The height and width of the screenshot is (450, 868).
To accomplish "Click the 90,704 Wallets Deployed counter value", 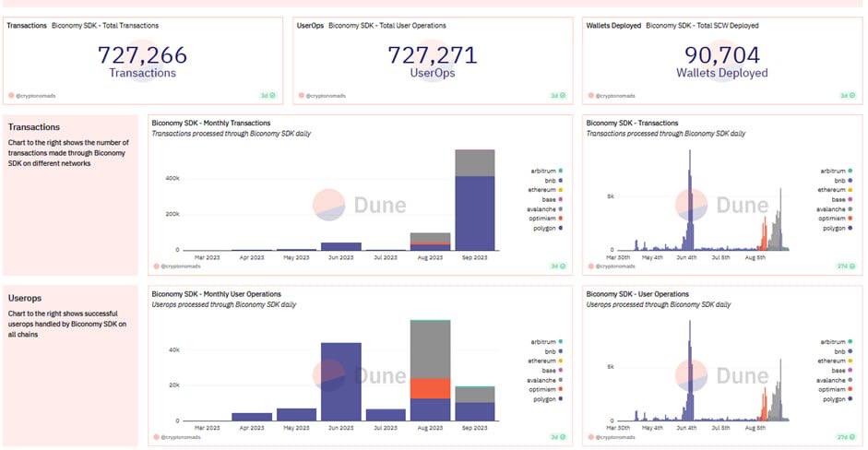I will pos(722,55).
